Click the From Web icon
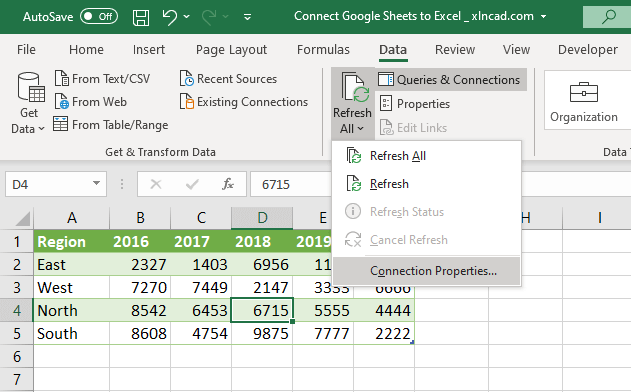631x392 pixels. pyautogui.click(x=61, y=101)
